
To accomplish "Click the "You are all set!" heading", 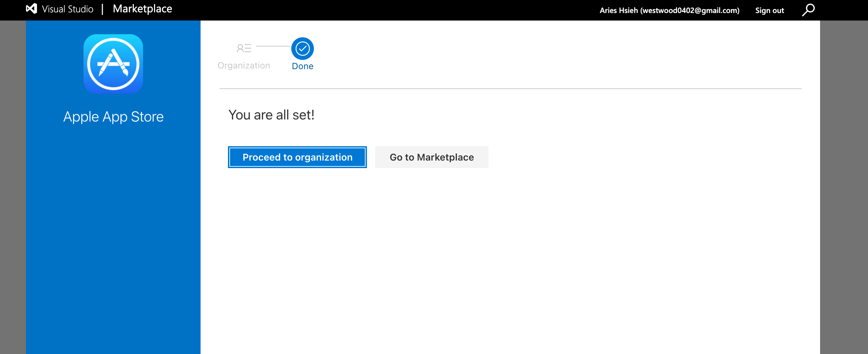I will click(271, 115).
